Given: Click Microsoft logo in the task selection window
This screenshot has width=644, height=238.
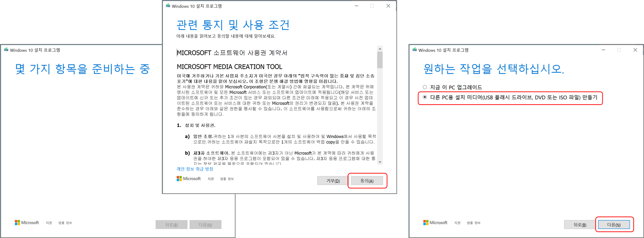Looking at the screenshot, I should (x=435, y=222).
